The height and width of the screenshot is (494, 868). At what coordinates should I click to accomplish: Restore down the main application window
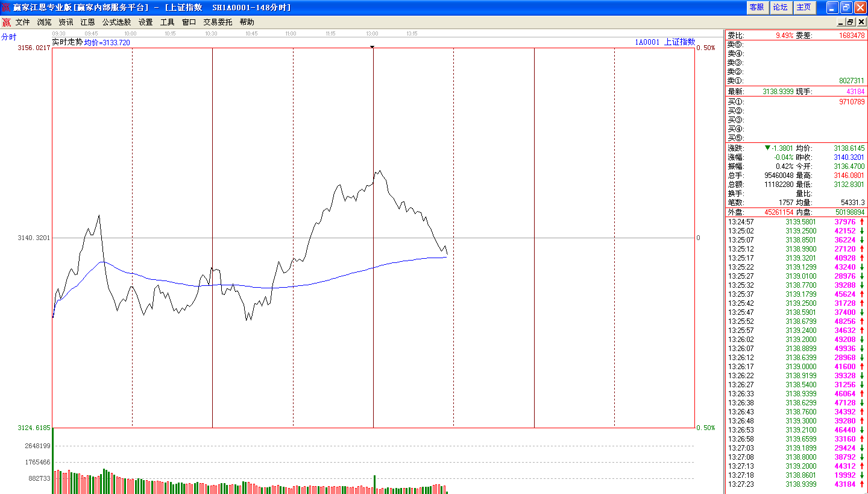point(846,7)
